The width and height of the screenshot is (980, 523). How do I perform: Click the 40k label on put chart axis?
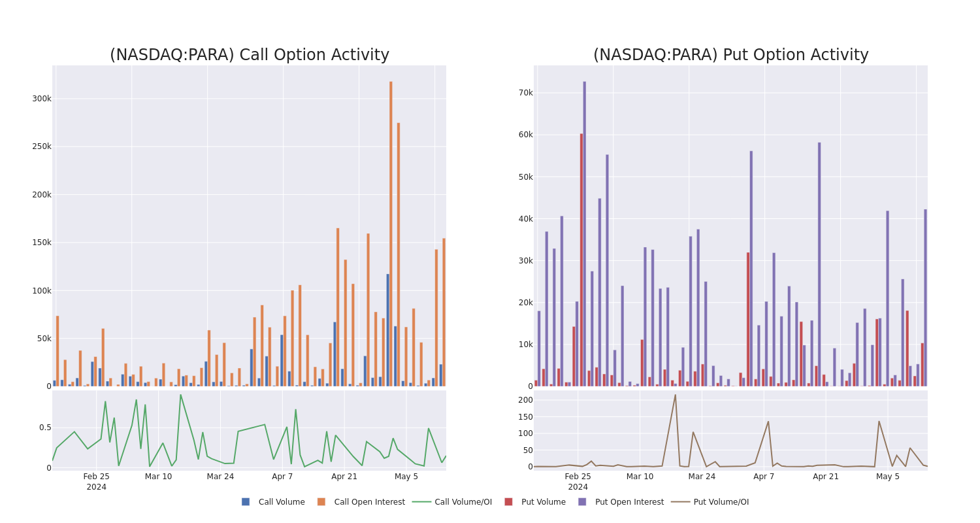pos(526,219)
